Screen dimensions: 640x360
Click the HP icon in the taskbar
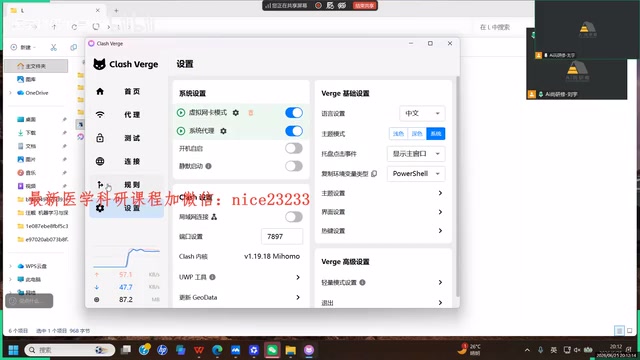[x=162, y=350]
